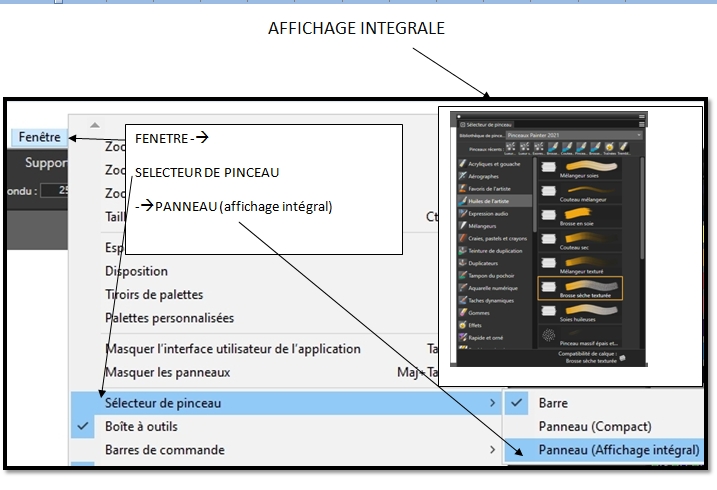Select Palettes personnalisées menu entry
The image size is (717, 490).
pos(169,318)
